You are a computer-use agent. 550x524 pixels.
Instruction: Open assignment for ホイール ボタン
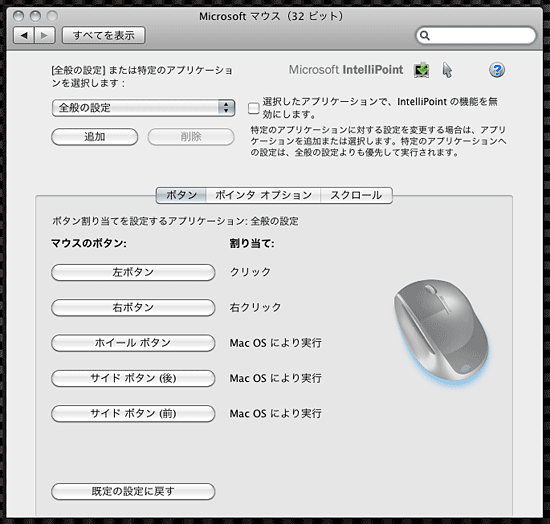point(133,343)
